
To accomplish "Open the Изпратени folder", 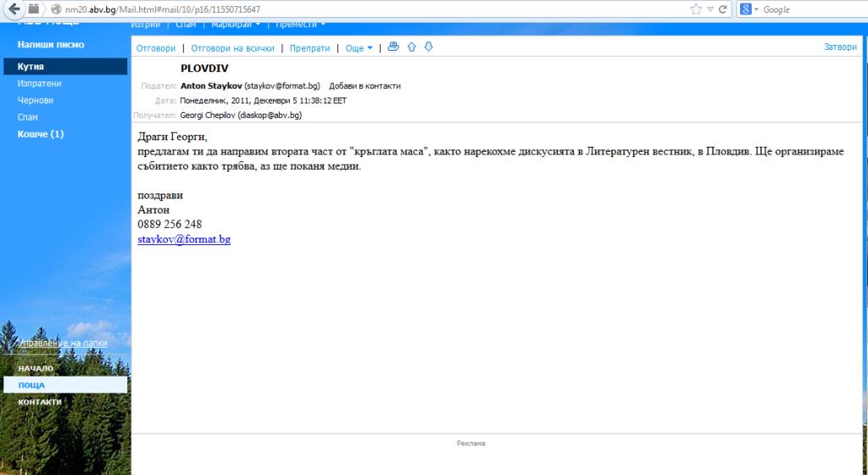I will [39, 84].
